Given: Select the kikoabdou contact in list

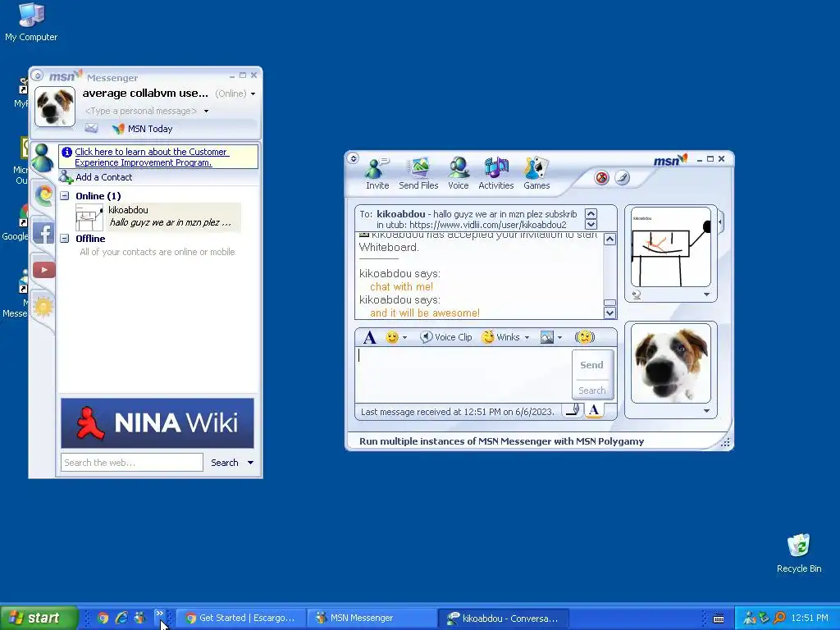Looking at the screenshot, I should pyautogui.click(x=158, y=217).
